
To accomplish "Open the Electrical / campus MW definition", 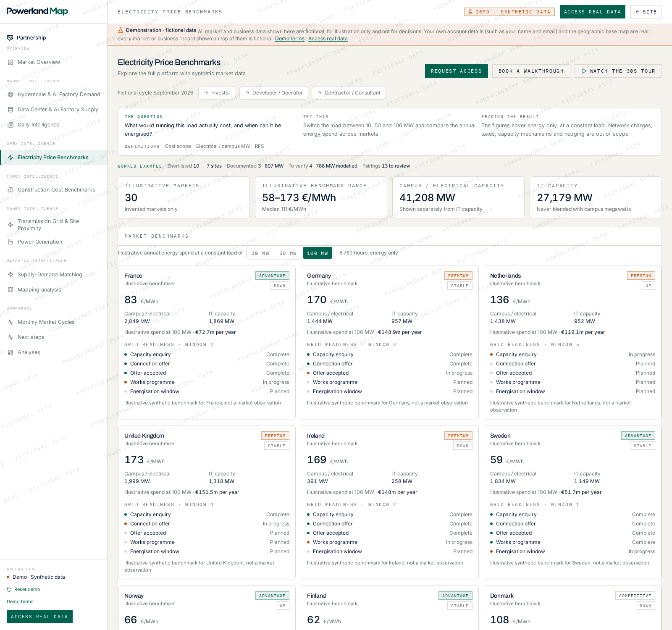I will (x=223, y=147).
